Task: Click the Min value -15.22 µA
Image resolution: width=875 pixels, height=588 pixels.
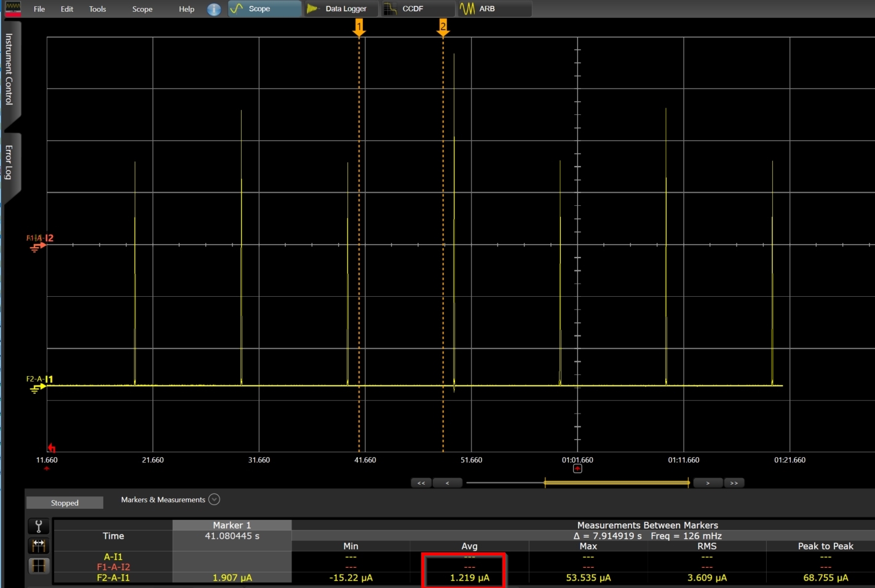Action: coord(350,578)
